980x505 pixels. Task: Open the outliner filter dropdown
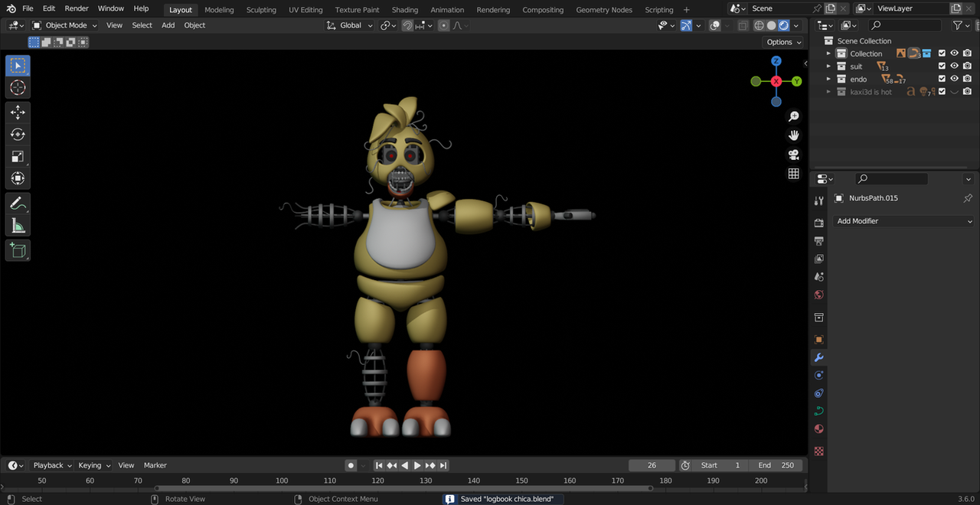960,25
